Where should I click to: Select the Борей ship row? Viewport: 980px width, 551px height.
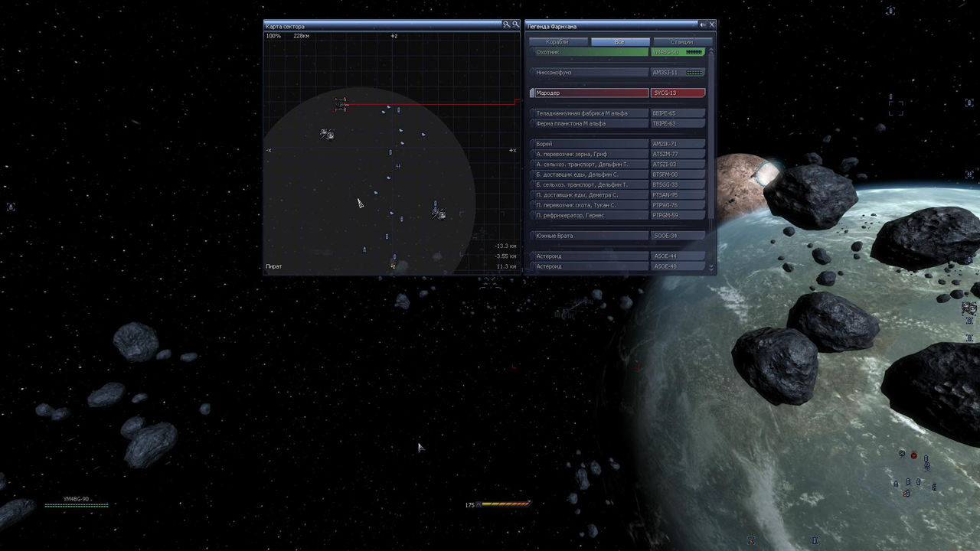click(617, 144)
